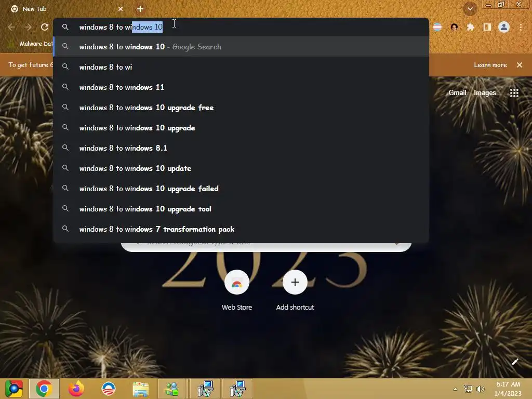Image resolution: width=532 pixels, height=399 pixels.
Task: Open the second installer disc taskbar icon
Action: point(237,389)
